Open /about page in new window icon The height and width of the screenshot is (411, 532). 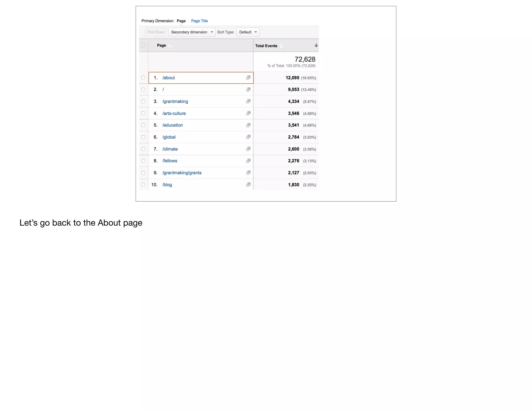[x=248, y=77]
